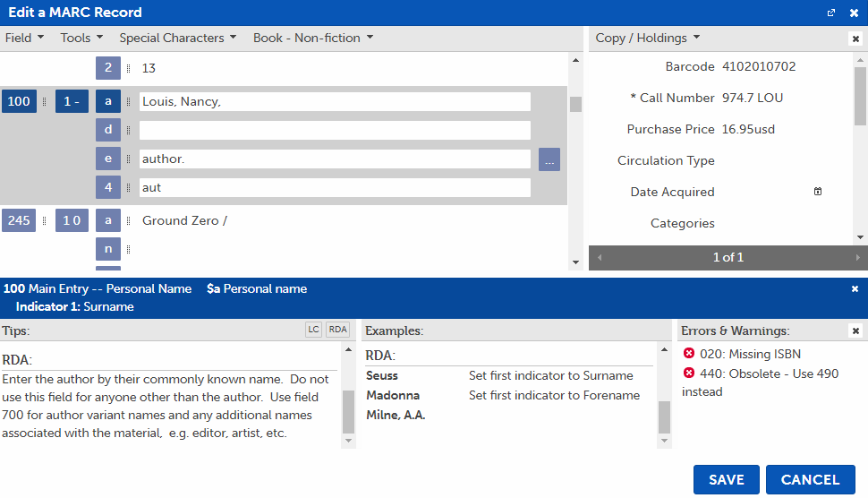
Task: Click the pop-out window icon in title bar
Action: [x=831, y=13]
